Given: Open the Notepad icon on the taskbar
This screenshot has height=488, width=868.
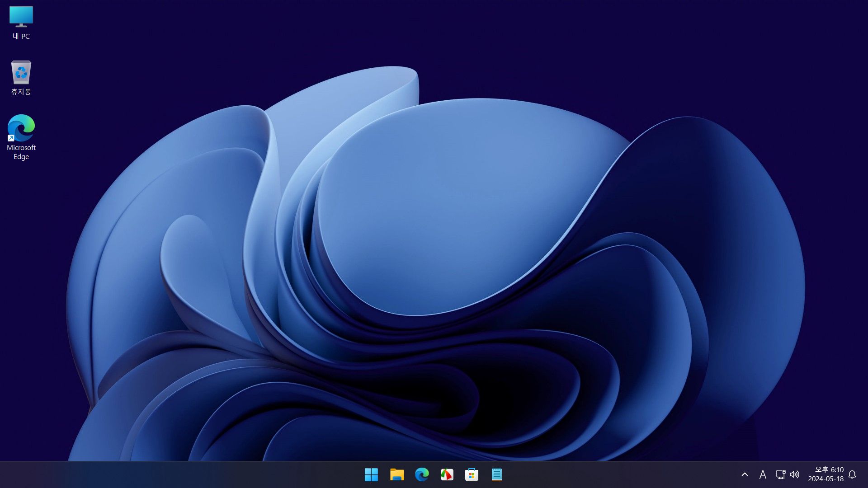Looking at the screenshot, I should [496, 474].
